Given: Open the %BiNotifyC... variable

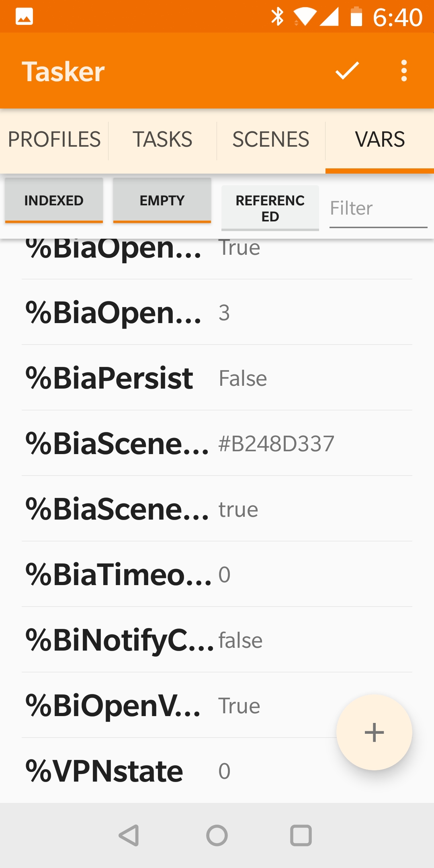Looking at the screenshot, I should (x=217, y=640).
